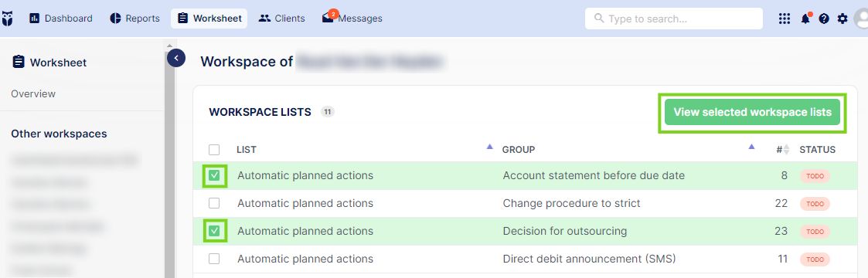Open the settings gear icon

pos(842,19)
